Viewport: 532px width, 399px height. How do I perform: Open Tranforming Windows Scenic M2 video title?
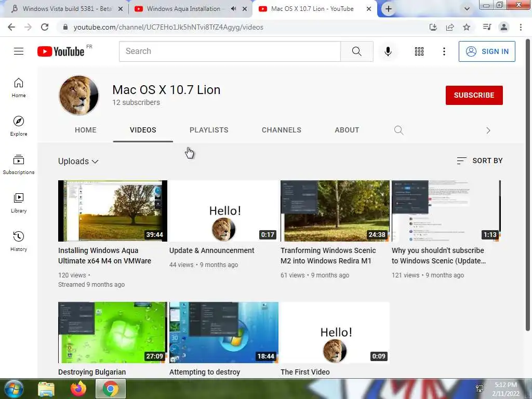tap(328, 256)
